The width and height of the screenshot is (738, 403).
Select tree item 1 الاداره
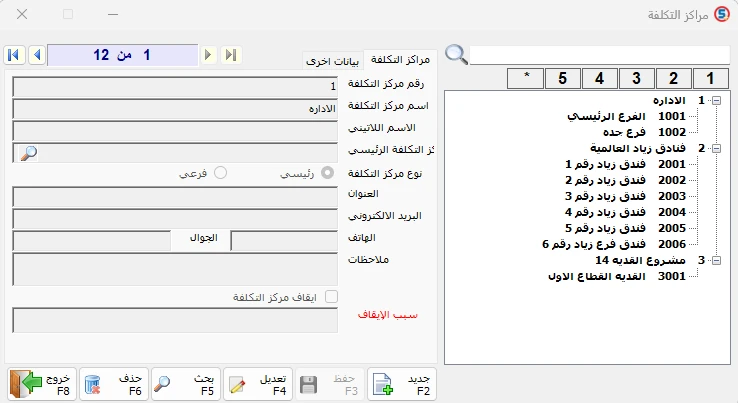[x=678, y=100]
